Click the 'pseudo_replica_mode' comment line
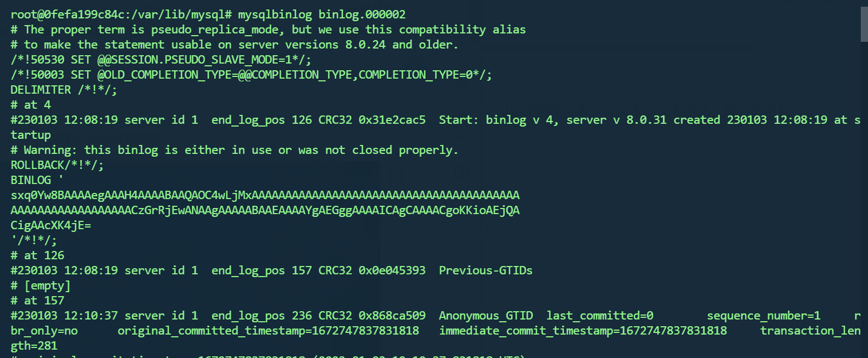The image size is (868, 358). point(268,30)
